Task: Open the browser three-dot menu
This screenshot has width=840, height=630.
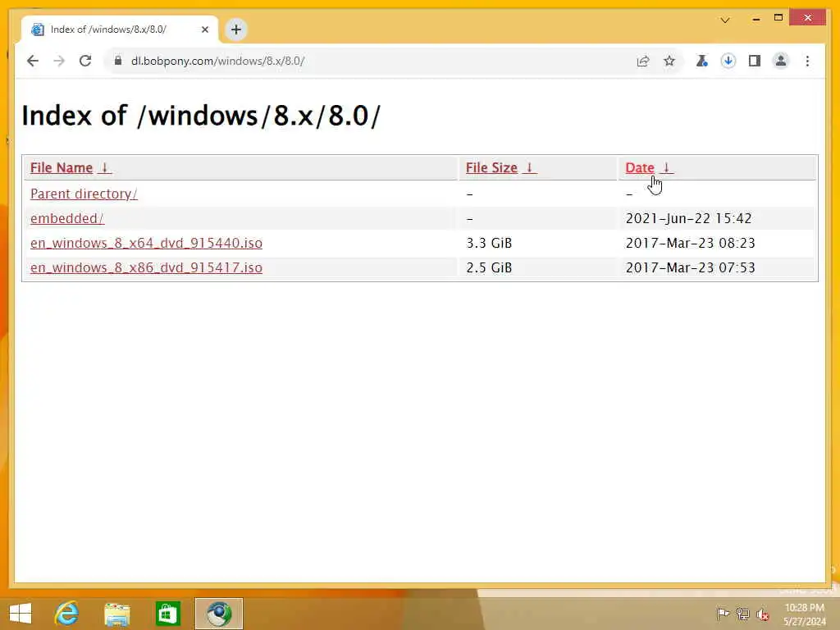Action: pos(807,61)
